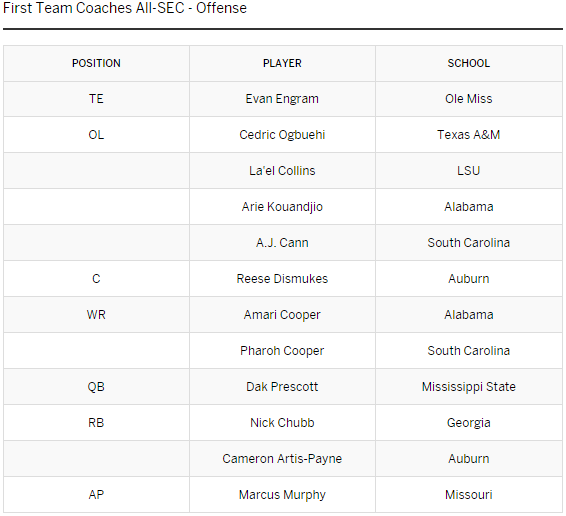Click the POSITION column header
The height and width of the screenshot is (516, 566).
[96, 63]
